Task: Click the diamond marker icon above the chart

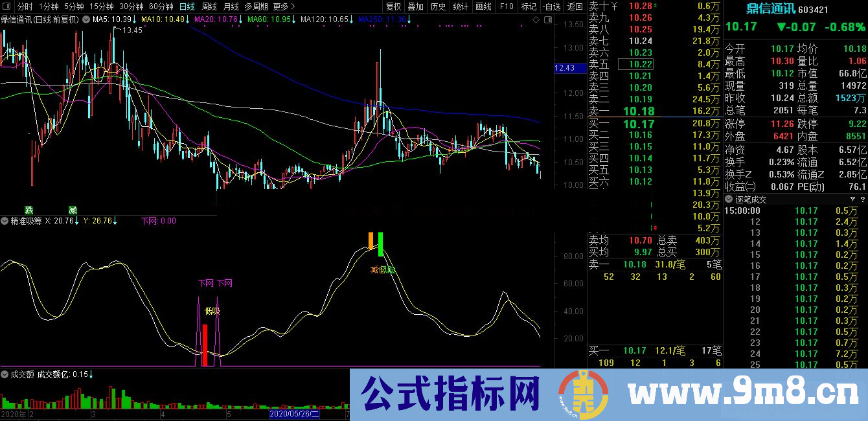Action: pyautogui.click(x=536, y=20)
